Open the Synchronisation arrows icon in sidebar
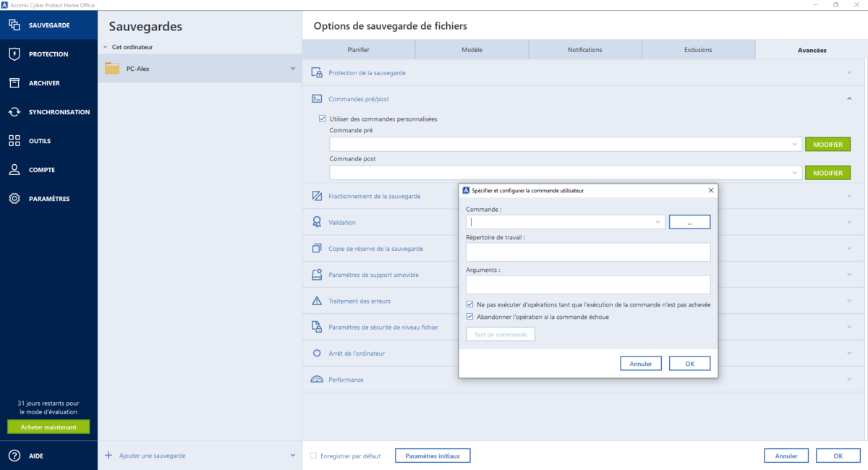 pyautogui.click(x=14, y=112)
